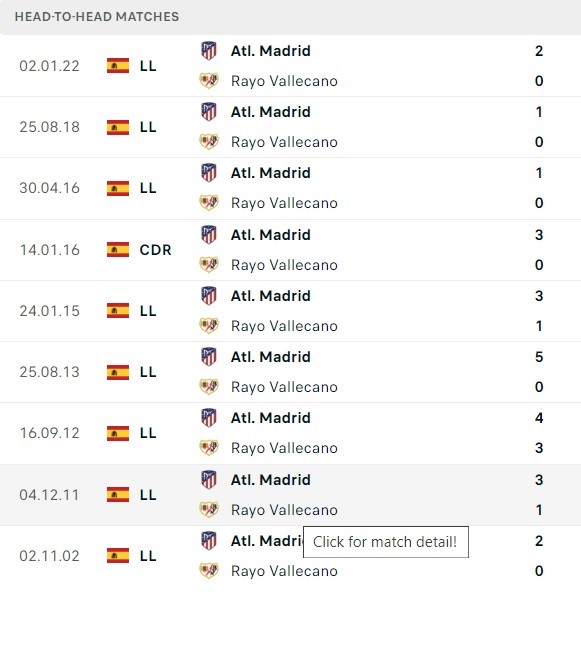Click Rayo Vallecano crest in 02.11.02 match
Screen dimensions: 581x648
pos(209,571)
